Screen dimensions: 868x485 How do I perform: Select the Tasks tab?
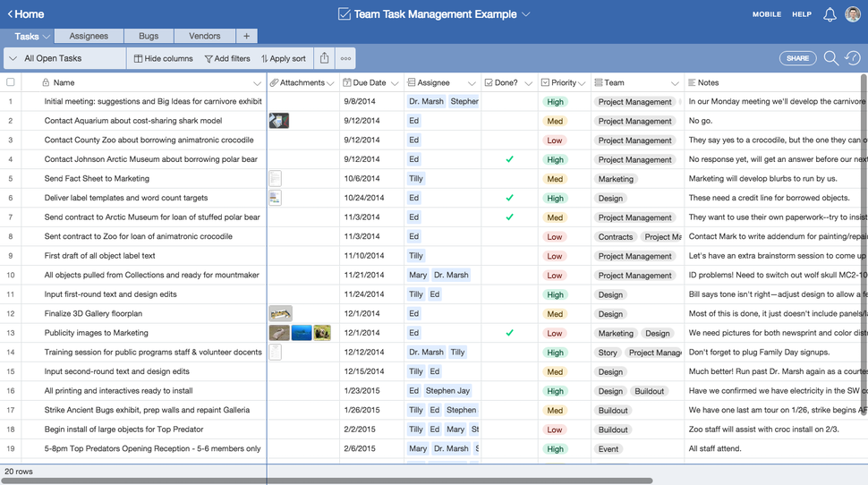[27, 37]
